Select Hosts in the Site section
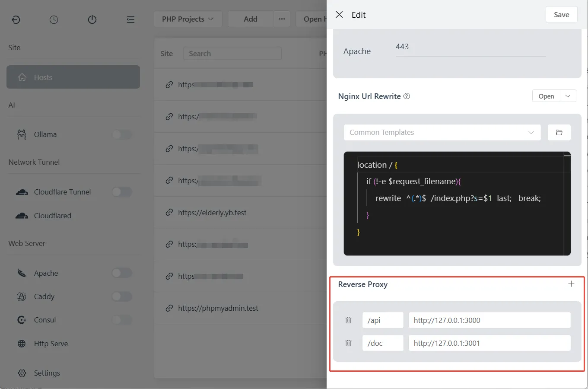 (42, 77)
